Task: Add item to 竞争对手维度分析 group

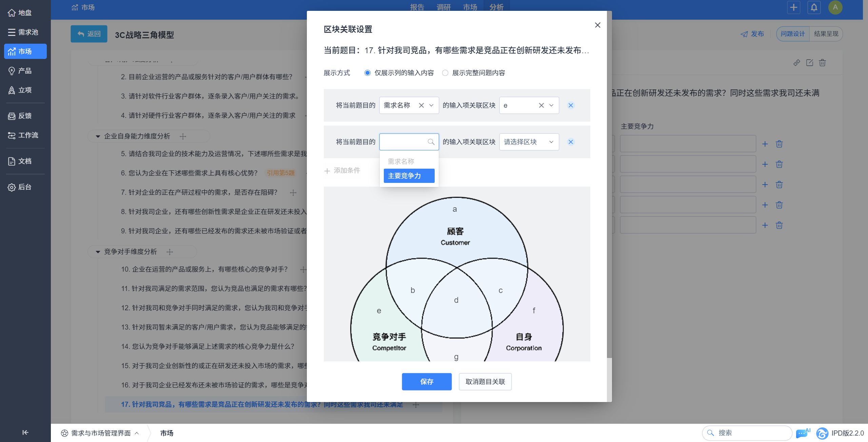Action: point(170,252)
